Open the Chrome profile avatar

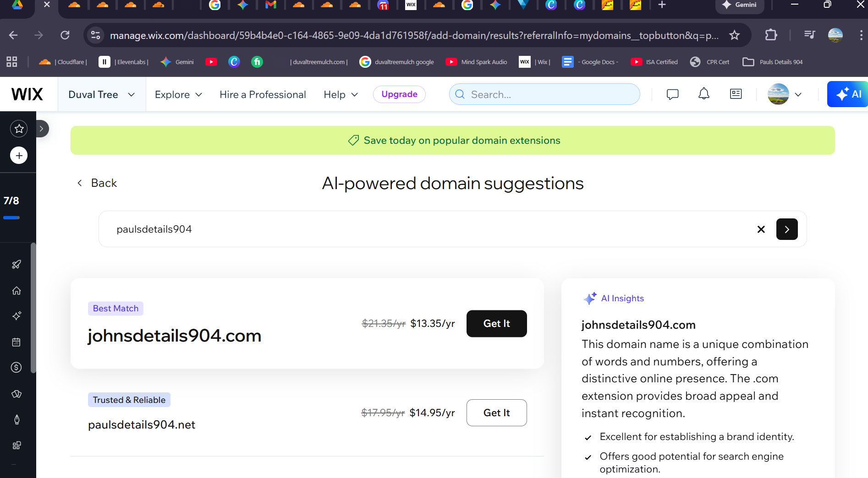pyautogui.click(x=835, y=35)
